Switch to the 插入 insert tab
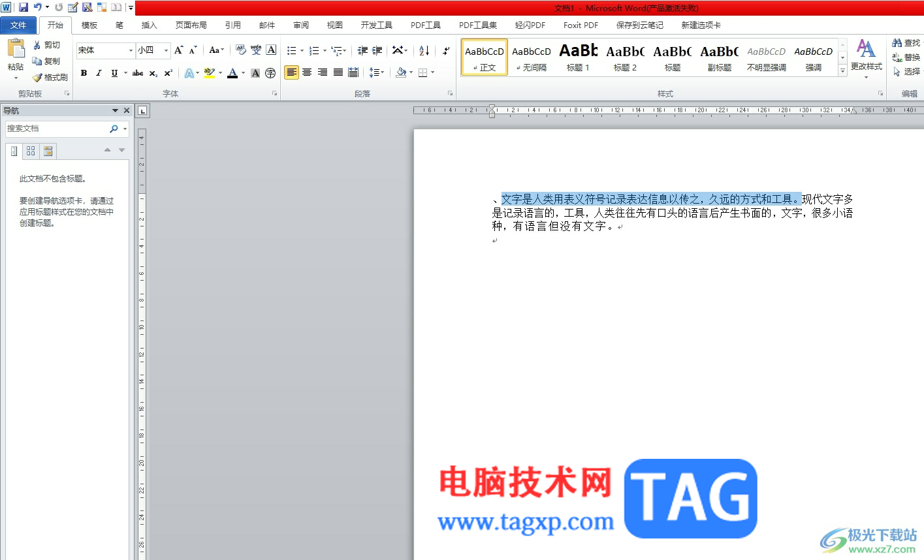 click(x=150, y=25)
